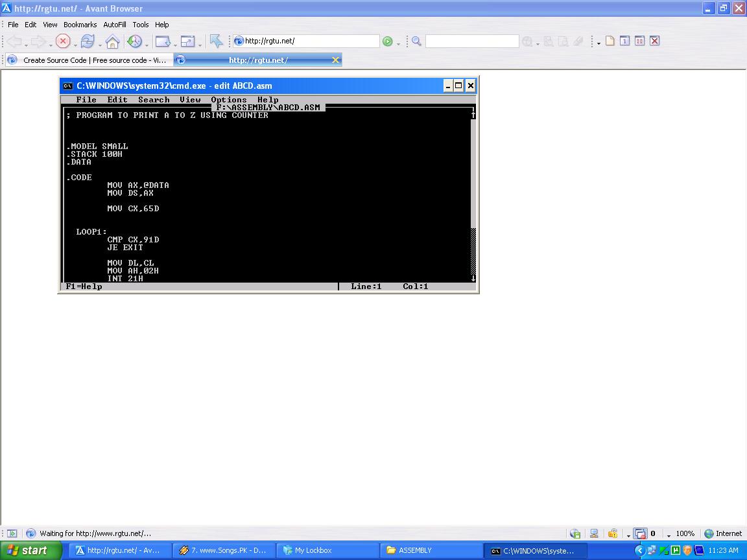Open the dropdown arrow beside the Refresh icon

click(100, 45)
